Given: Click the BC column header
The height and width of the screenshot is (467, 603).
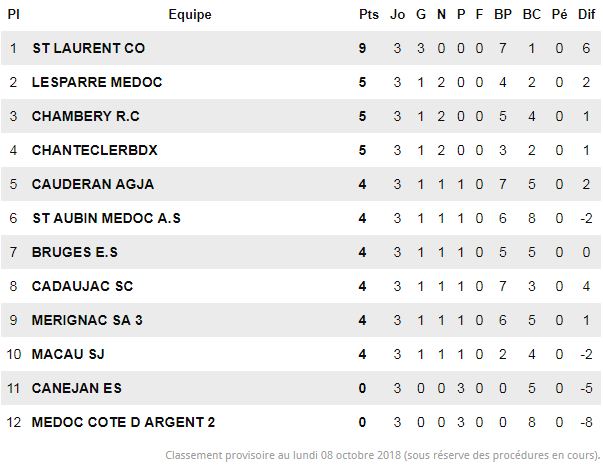Looking at the screenshot, I should tap(532, 14).
